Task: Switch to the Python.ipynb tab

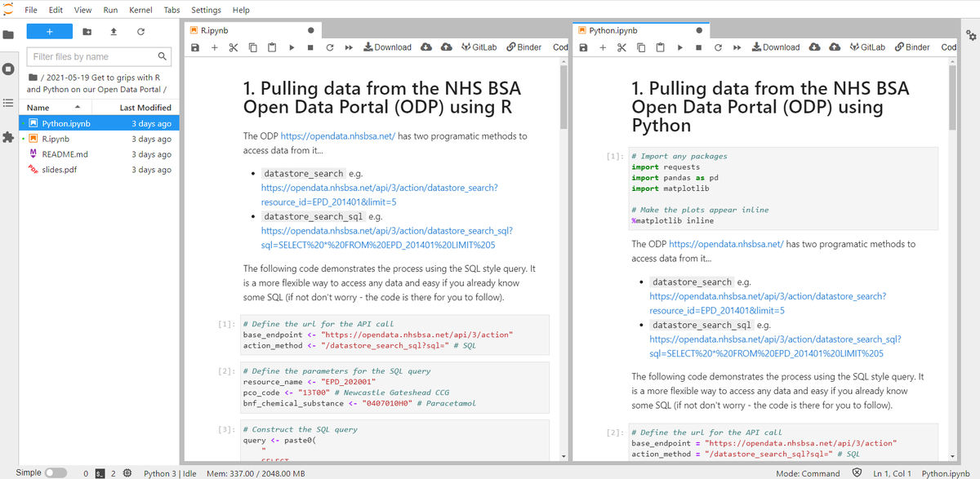Action: pyautogui.click(x=642, y=30)
